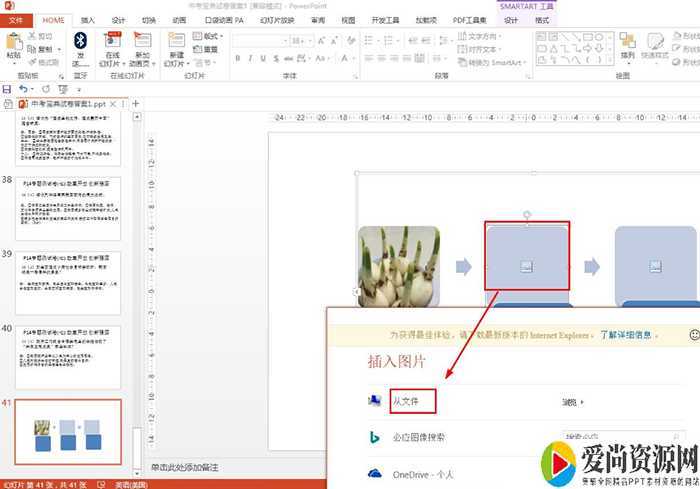
Task: Click From File (从文件) option
Action: click(405, 401)
